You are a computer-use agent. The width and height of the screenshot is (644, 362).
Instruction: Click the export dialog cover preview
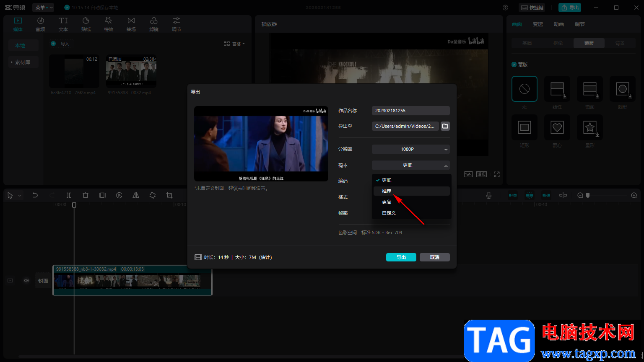point(261,144)
